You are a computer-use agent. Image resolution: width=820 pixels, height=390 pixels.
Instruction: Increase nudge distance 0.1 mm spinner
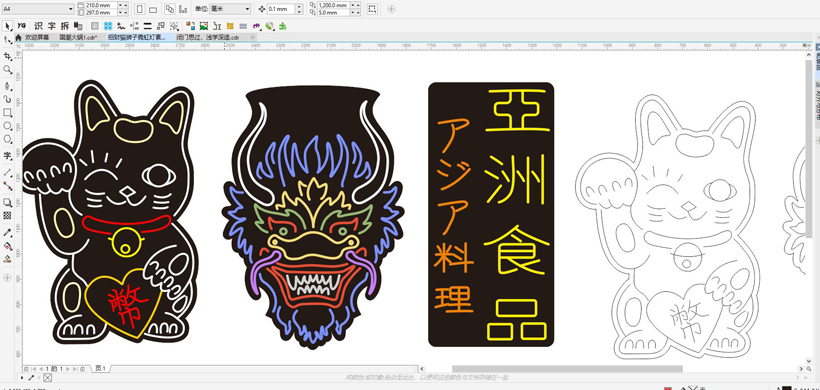[x=299, y=6]
